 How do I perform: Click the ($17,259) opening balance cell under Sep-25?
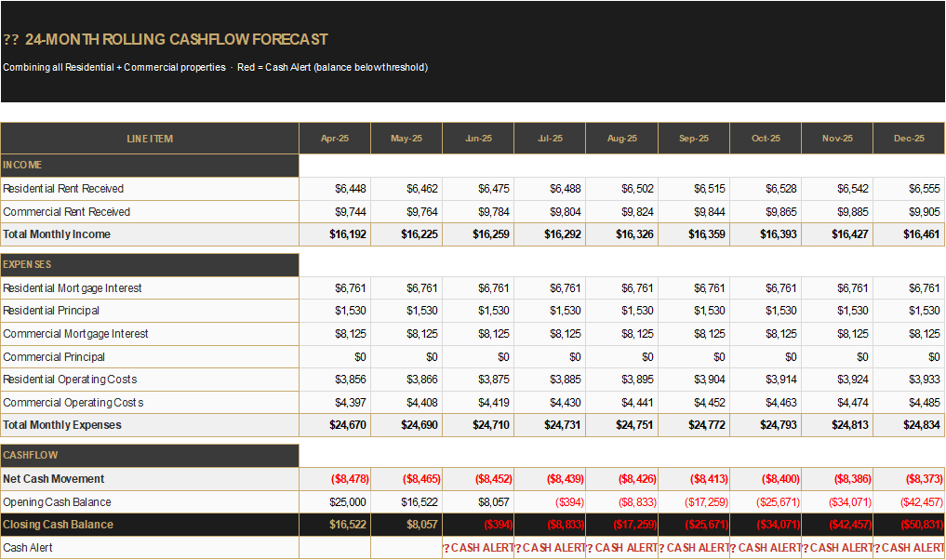pos(694,502)
